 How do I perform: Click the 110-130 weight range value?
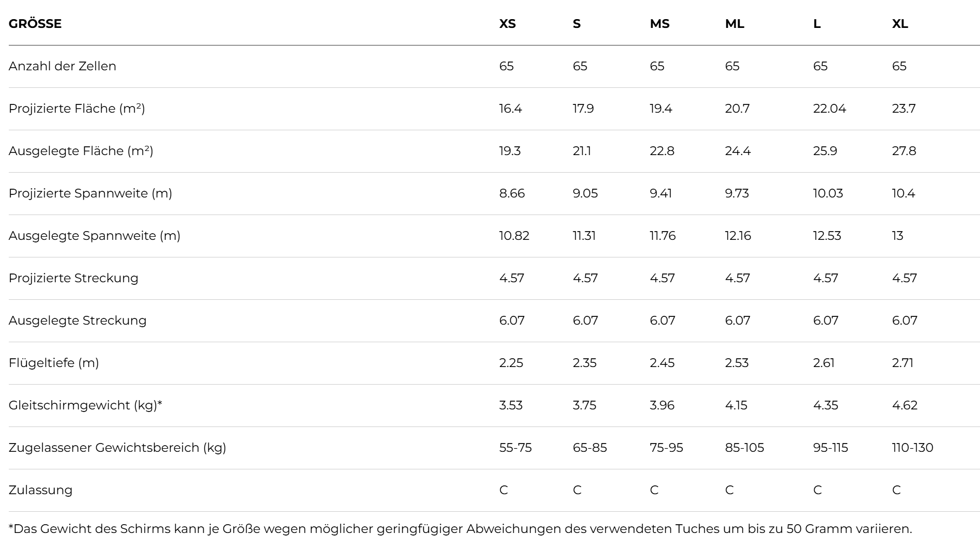point(912,448)
